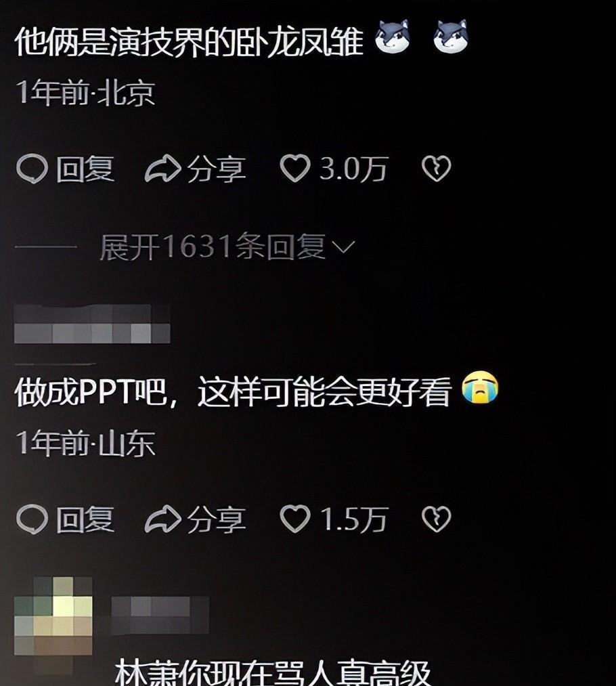Click share arrow icon under Beijing comment
616x686 pixels.
pyautogui.click(x=162, y=169)
